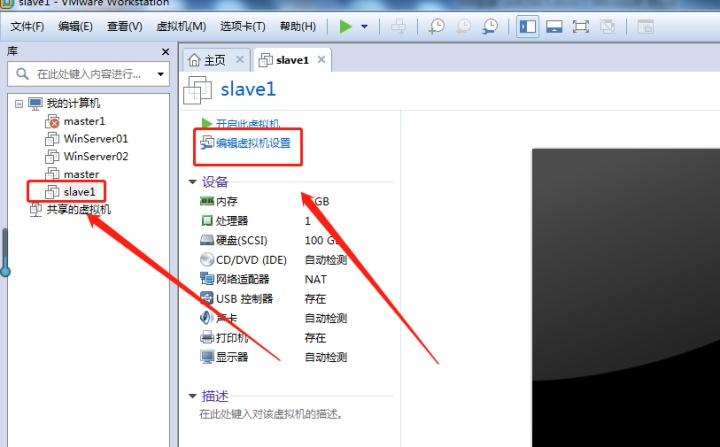This screenshot has width=720, height=447.
Task: Click the revert snapshot toolbar icon
Action: [x=463, y=27]
